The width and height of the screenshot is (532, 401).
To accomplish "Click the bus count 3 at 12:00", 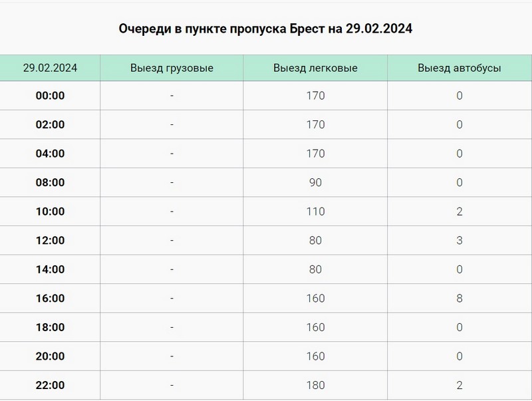I will pos(460,240).
